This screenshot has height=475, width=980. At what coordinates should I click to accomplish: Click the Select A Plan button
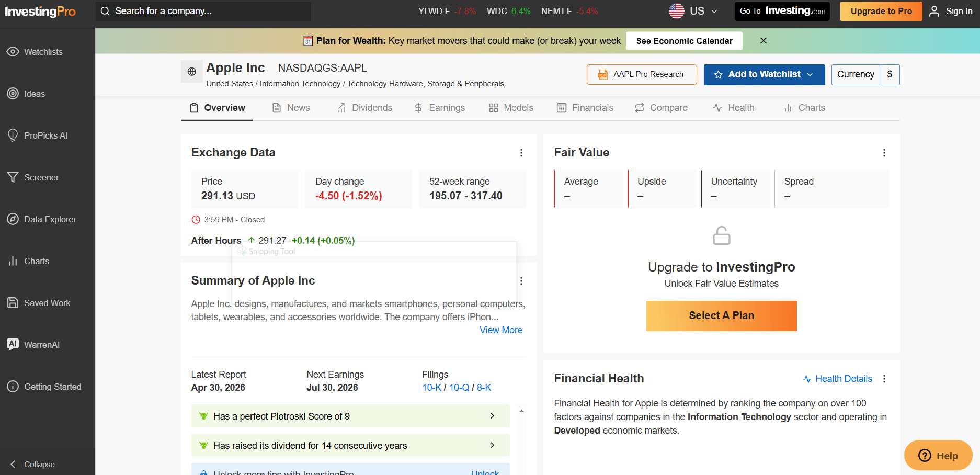(x=721, y=316)
